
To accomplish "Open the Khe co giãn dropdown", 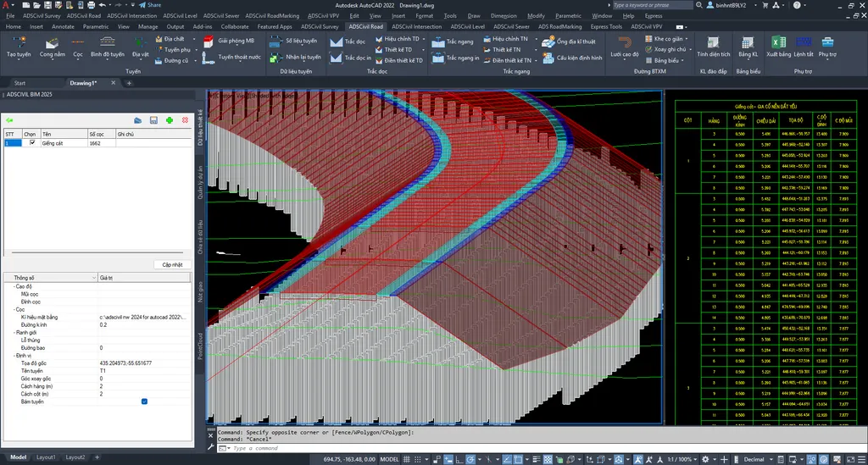I will 687,39.
